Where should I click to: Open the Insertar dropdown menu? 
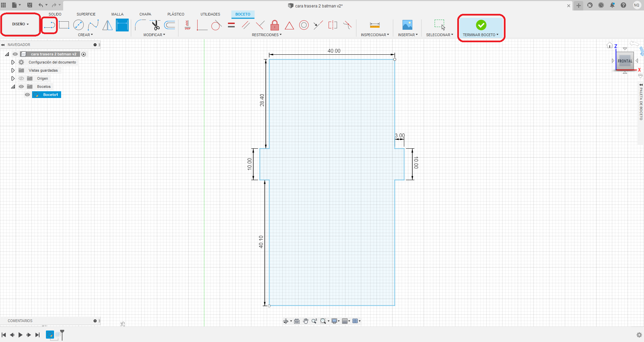[x=408, y=35]
